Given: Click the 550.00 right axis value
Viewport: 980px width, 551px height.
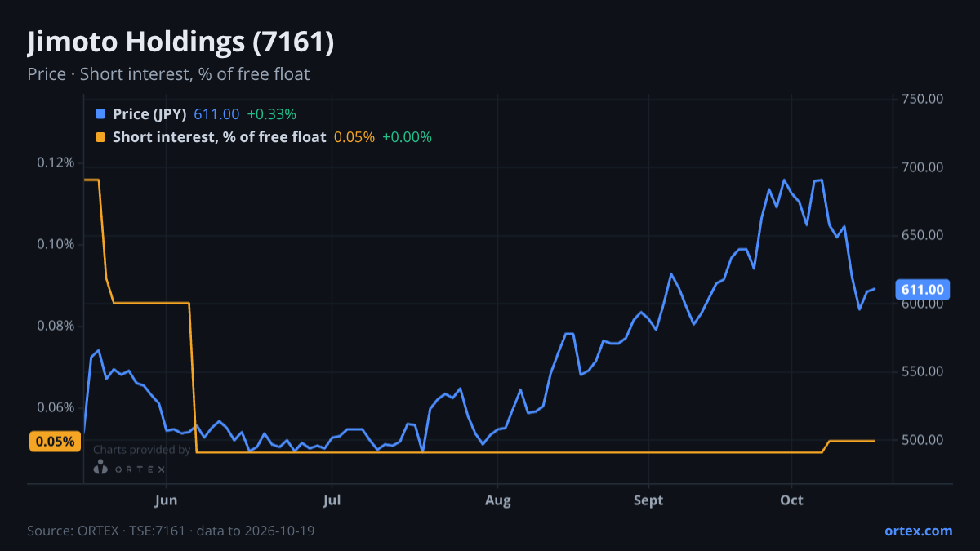Looking at the screenshot, I should 923,371.
